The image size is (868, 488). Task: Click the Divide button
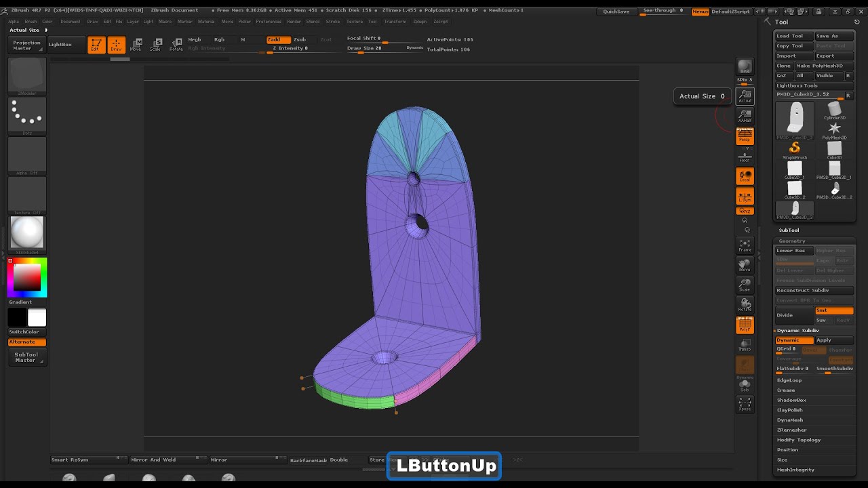[x=794, y=315]
